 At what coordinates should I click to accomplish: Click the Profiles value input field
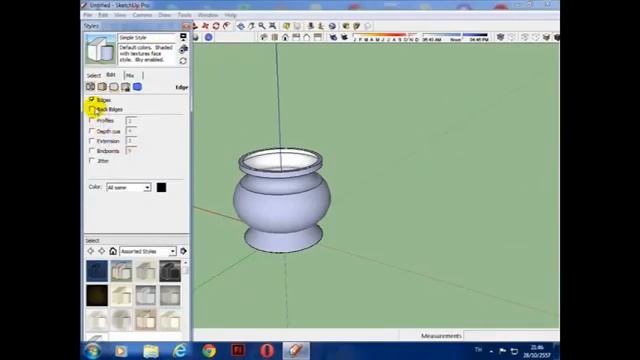131,121
